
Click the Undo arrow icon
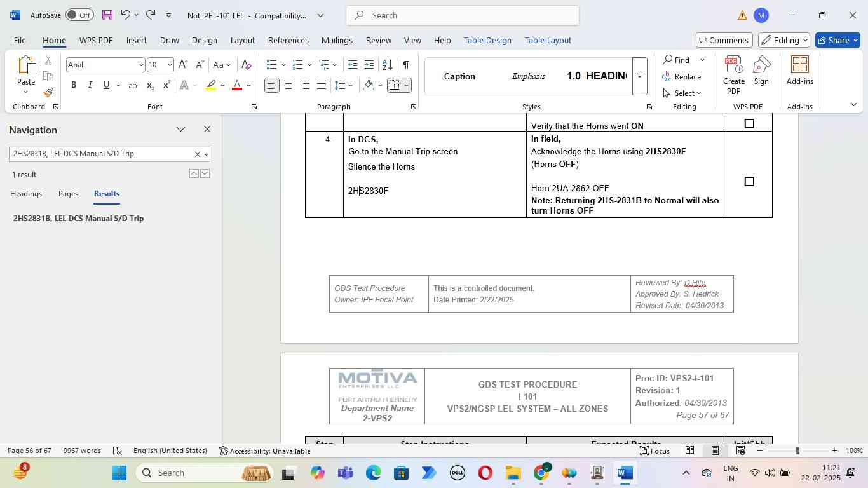tap(125, 15)
